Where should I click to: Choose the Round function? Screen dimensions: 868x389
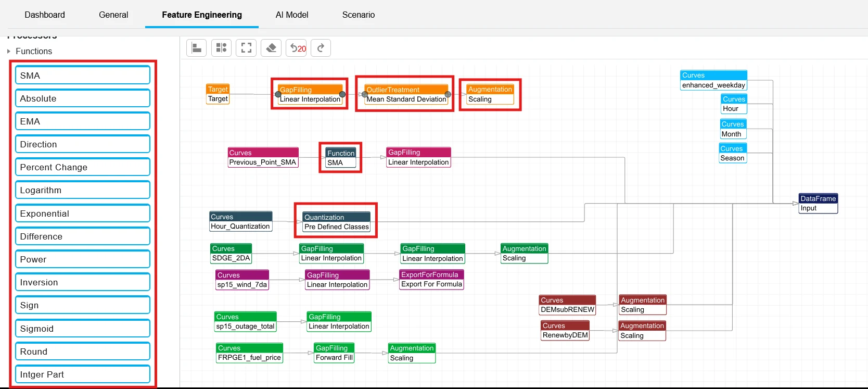pos(83,352)
